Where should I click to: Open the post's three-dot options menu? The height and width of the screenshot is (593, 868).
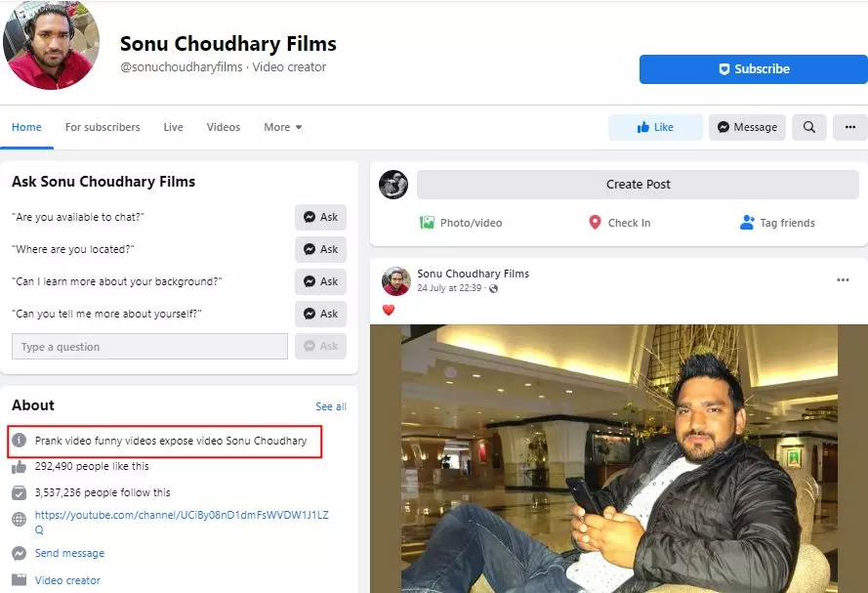[x=843, y=280]
